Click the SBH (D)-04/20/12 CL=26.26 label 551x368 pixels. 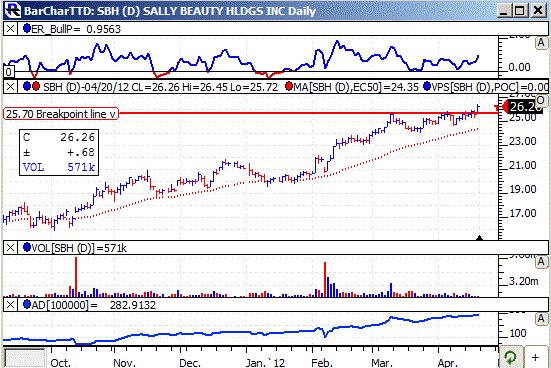(x=160, y=87)
